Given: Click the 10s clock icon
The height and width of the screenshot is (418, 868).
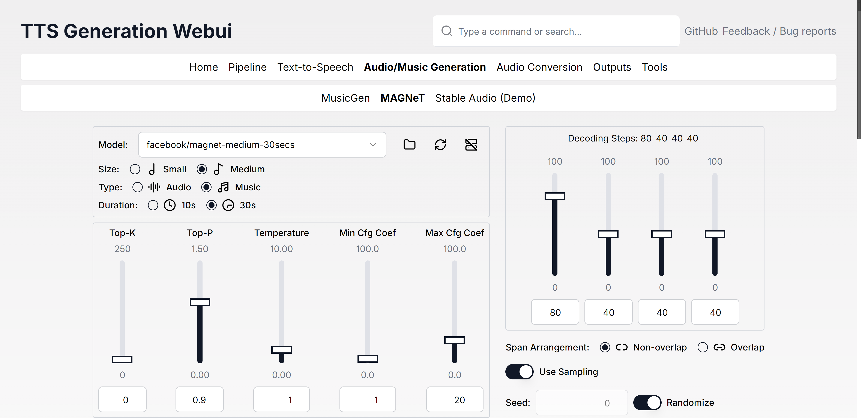Looking at the screenshot, I should point(170,205).
